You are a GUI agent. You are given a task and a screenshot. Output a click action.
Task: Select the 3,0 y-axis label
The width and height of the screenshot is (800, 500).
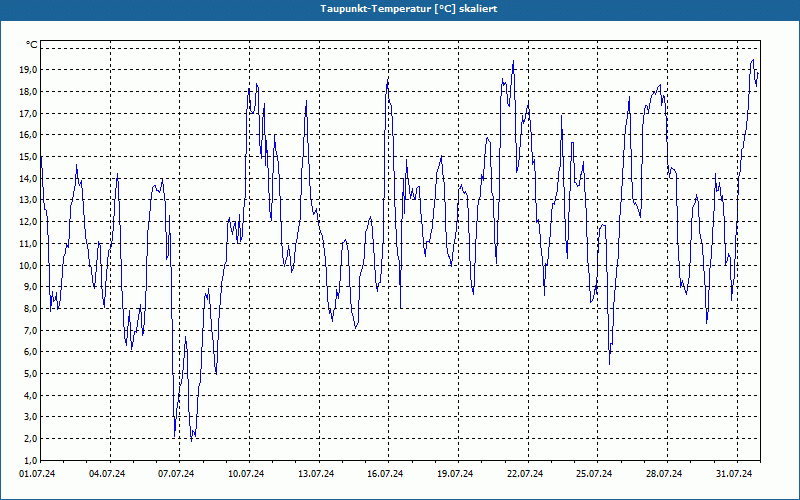[x=31, y=417]
